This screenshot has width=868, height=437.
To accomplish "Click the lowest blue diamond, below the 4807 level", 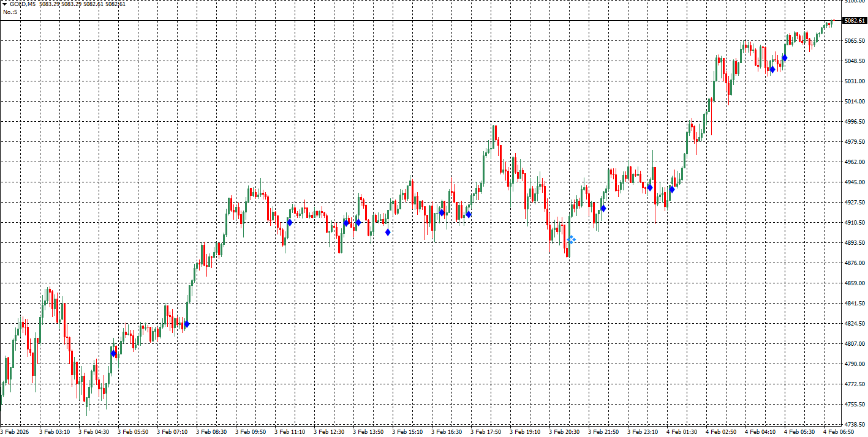I will pyautogui.click(x=113, y=353).
